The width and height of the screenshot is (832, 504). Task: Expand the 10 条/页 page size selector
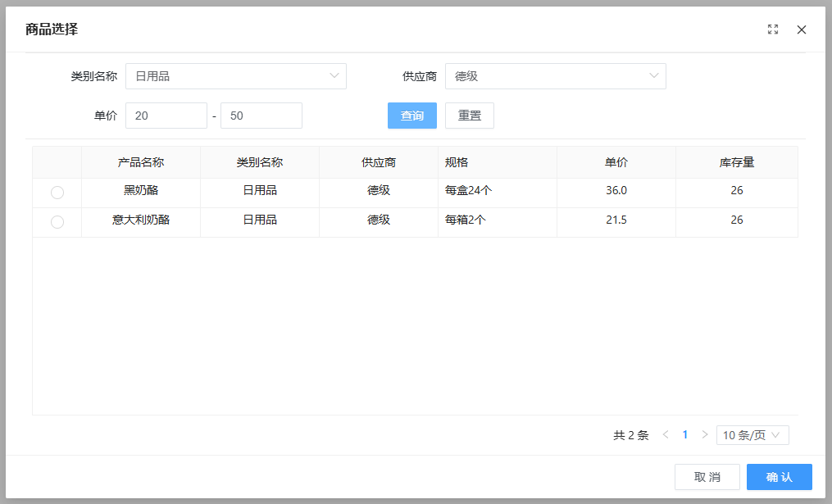(752, 435)
